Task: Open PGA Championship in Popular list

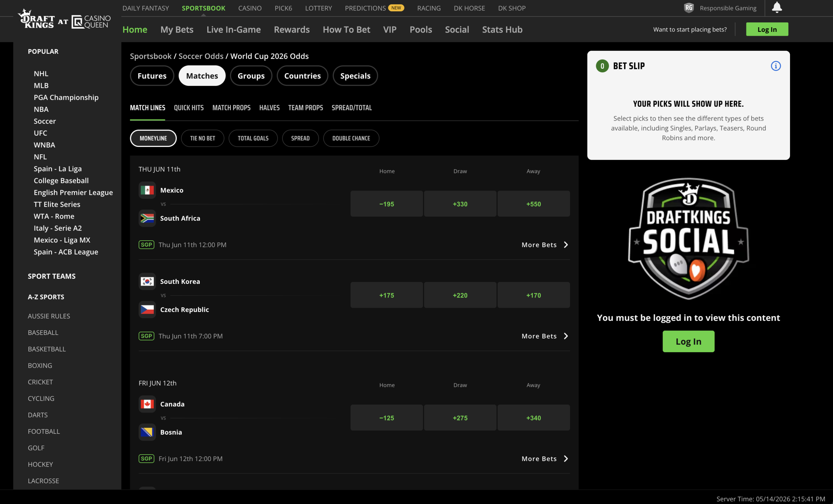Action: (66, 97)
